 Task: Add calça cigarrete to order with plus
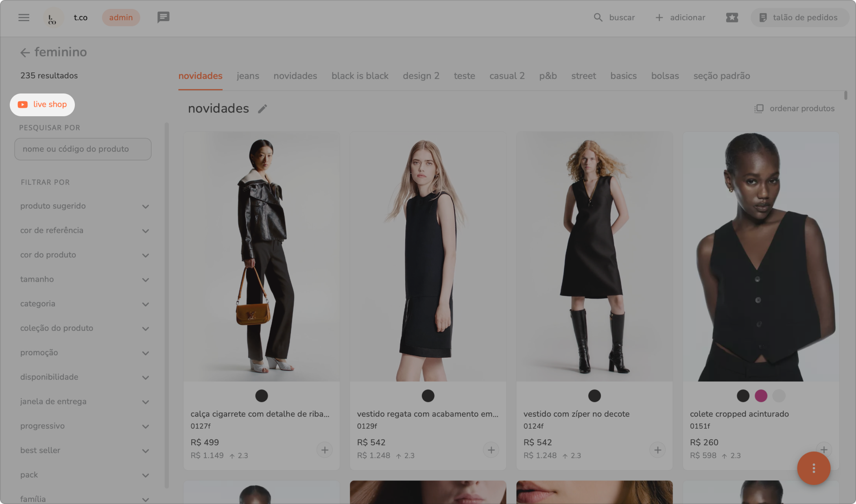(x=325, y=450)
